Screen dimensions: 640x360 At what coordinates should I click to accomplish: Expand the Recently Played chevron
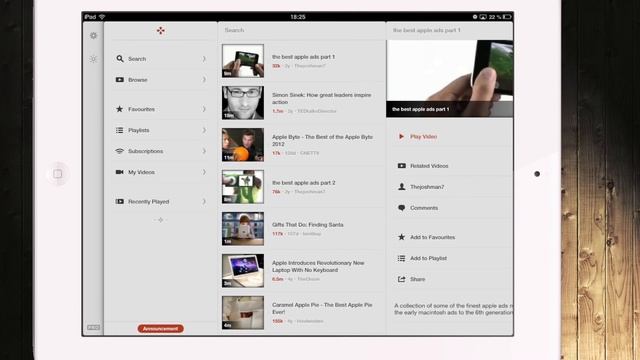[x=204, y=201]
